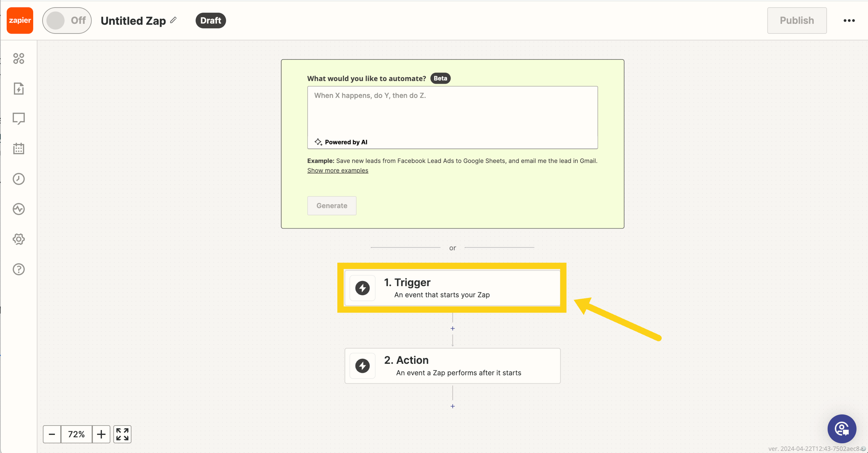The image size is (868, 453).
Task: Open the Zap details file icon
Action: [19, 89]
